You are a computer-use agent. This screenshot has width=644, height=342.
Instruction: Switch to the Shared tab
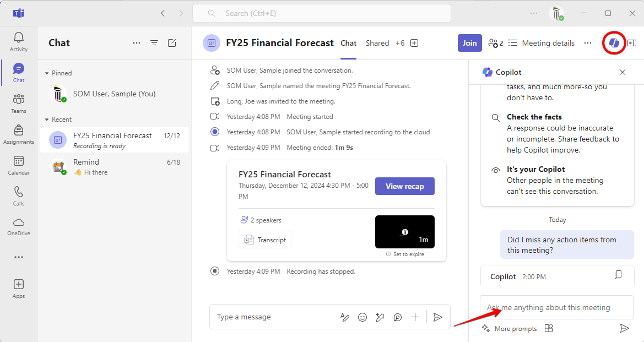377,43
